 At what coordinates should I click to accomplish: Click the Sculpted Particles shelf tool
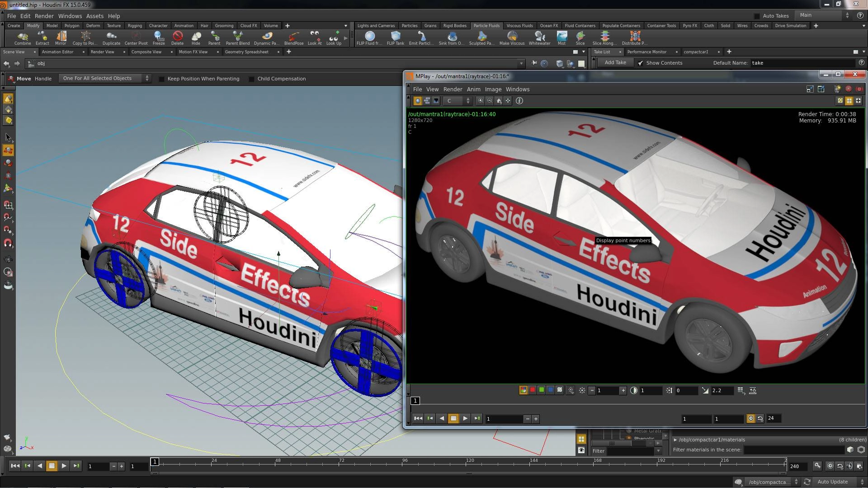[481, 38]
